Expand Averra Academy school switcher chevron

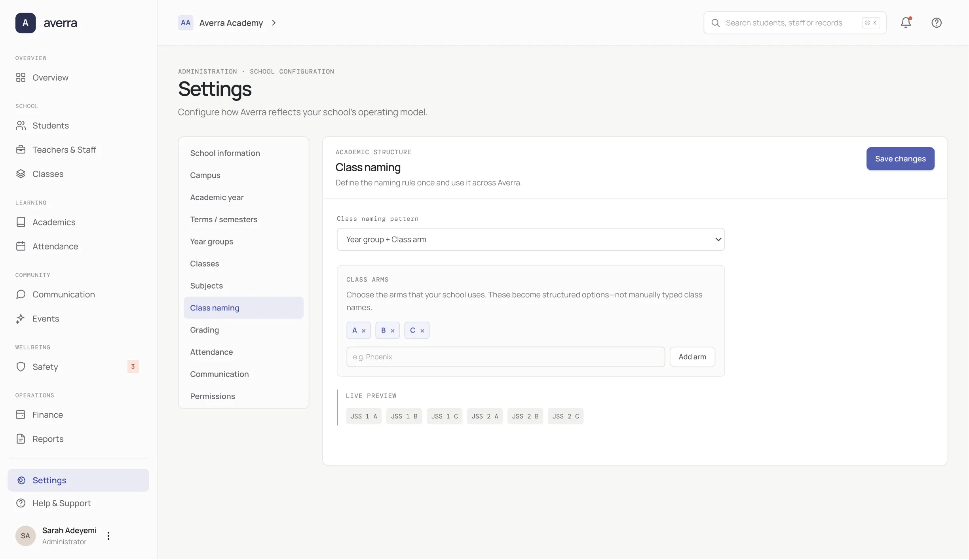tap(274, 23)
